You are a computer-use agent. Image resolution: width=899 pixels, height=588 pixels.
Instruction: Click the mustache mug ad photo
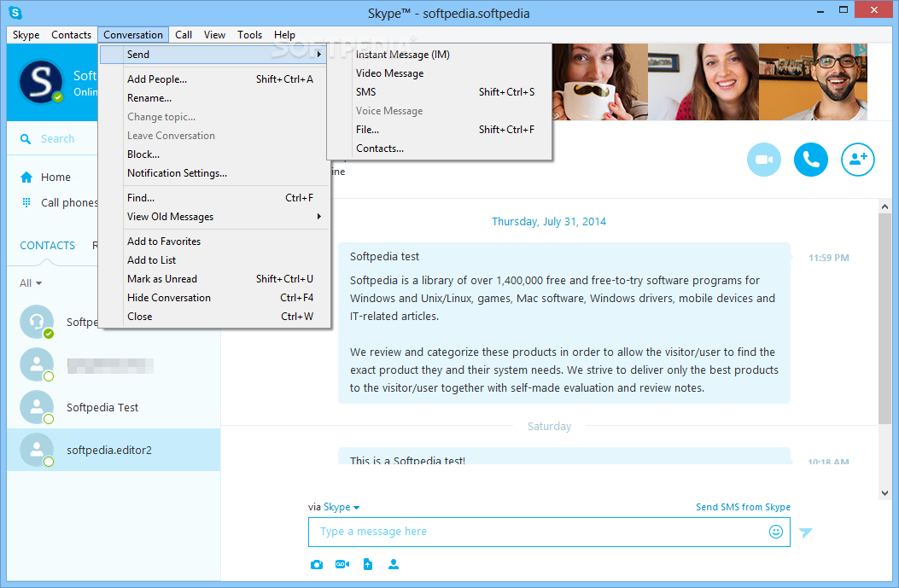tap(599, 82)
